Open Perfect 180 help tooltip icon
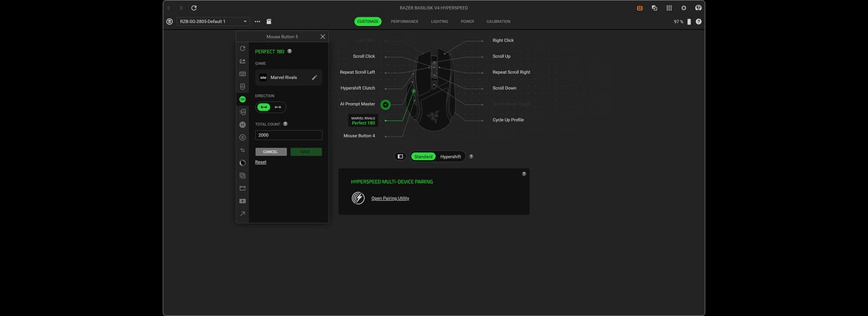868x316 pixels. [x=289, y=51]
